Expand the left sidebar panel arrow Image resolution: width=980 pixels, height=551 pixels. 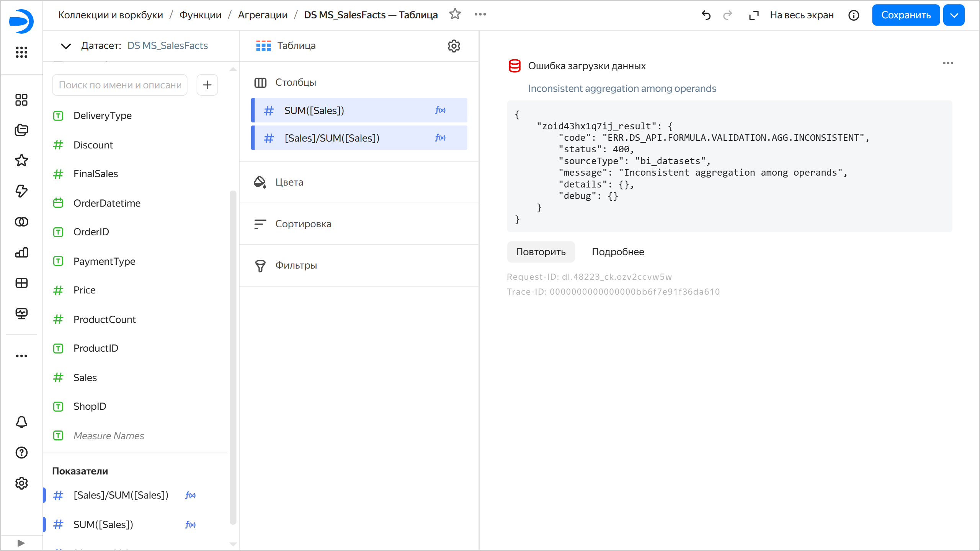point(21,543)
